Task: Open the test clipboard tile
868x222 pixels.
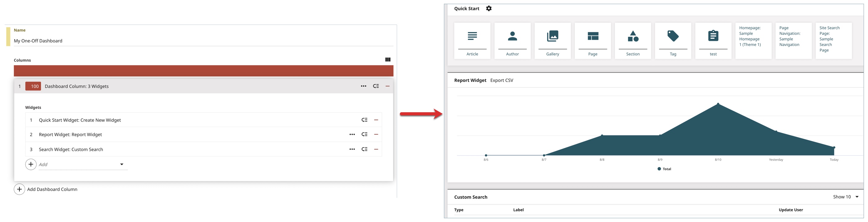Action: (x=713, y=41)
